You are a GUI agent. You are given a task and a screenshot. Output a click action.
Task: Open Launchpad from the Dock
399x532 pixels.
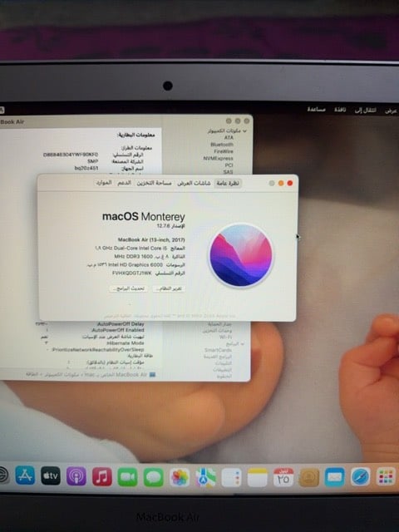tap(386, 476)
